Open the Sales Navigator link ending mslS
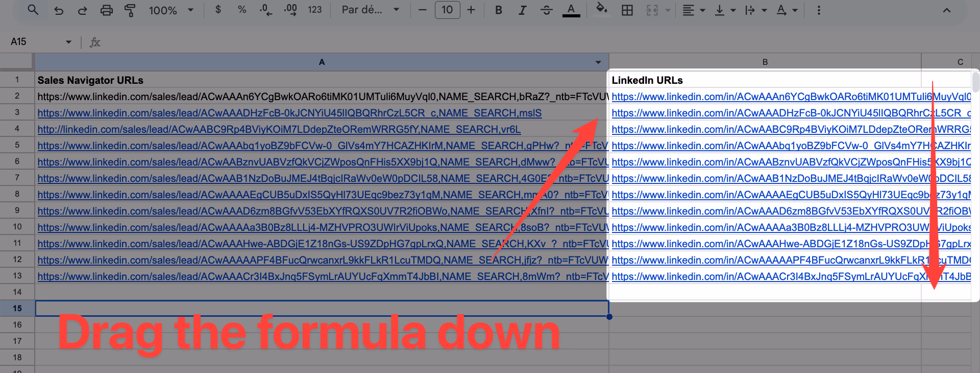The image size is (980, 373). pos(289,113)
